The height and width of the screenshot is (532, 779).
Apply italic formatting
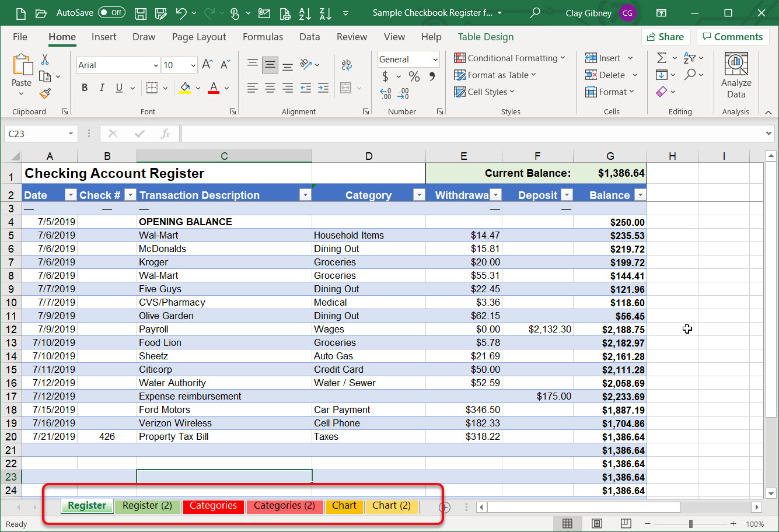point(100,87)
